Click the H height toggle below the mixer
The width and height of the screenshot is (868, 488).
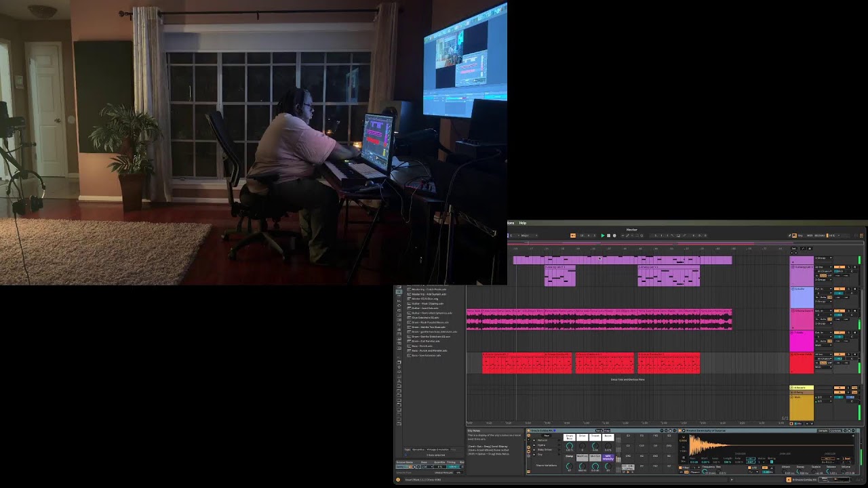[x=807, y=424]
